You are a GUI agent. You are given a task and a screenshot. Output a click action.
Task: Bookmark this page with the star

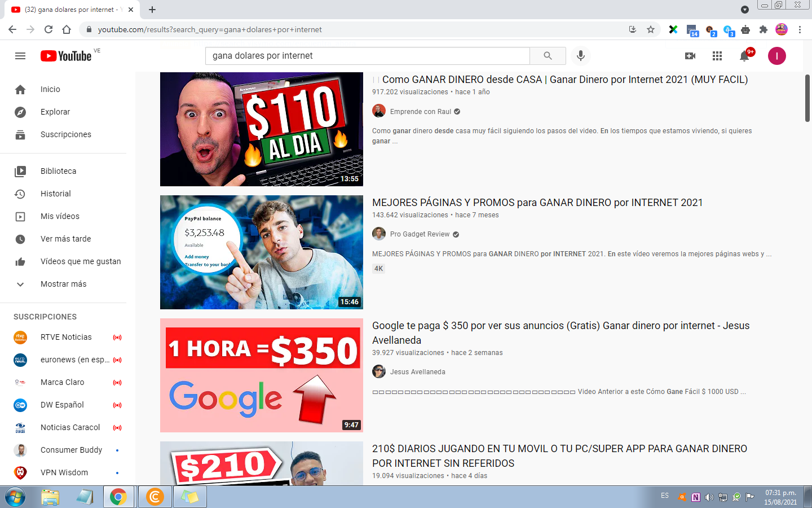point(651,29)
